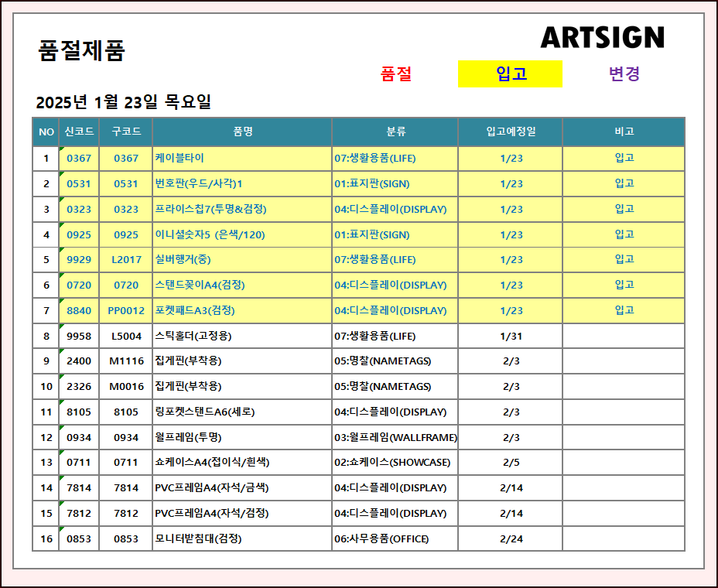Click the 품절제품 title
Screen dimensions: 718x588
click(81, 51)
